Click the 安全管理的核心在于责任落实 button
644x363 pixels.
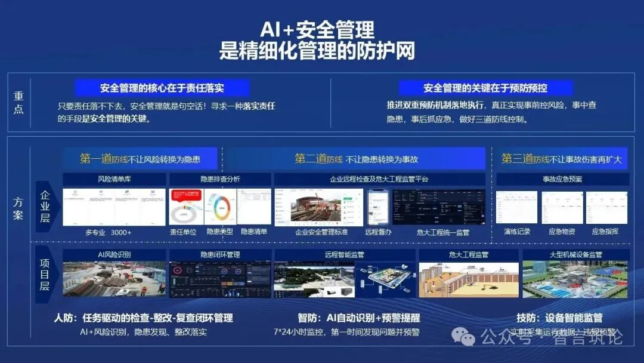point(163,87)
